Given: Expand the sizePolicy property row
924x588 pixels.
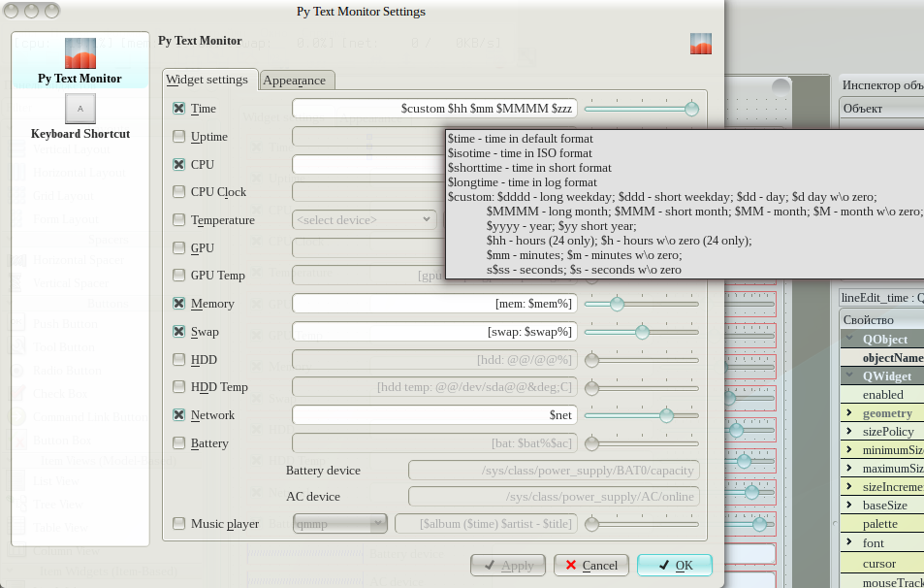Looking at the screenshot, I should 849,432.
